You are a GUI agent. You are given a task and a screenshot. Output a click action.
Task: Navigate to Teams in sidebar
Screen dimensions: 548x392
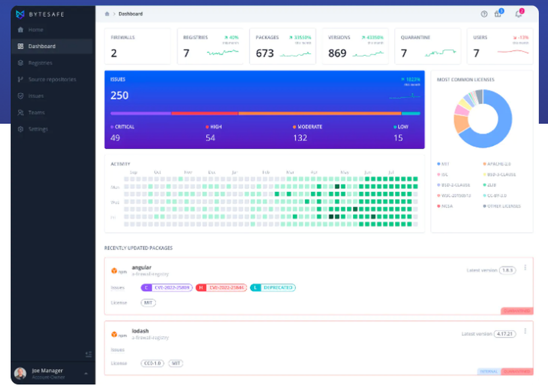pos(52,112)
